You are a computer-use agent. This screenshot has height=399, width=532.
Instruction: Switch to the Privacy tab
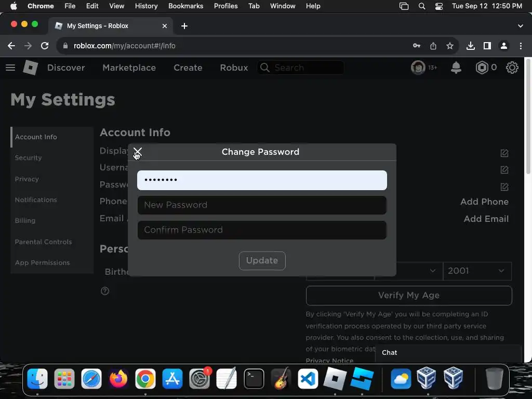52,179
